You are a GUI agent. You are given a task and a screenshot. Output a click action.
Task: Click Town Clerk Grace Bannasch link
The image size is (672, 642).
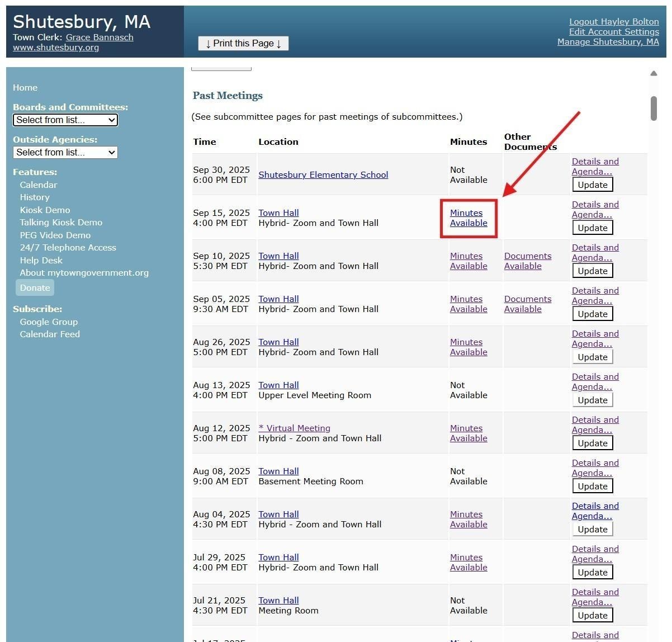point(100,37)
